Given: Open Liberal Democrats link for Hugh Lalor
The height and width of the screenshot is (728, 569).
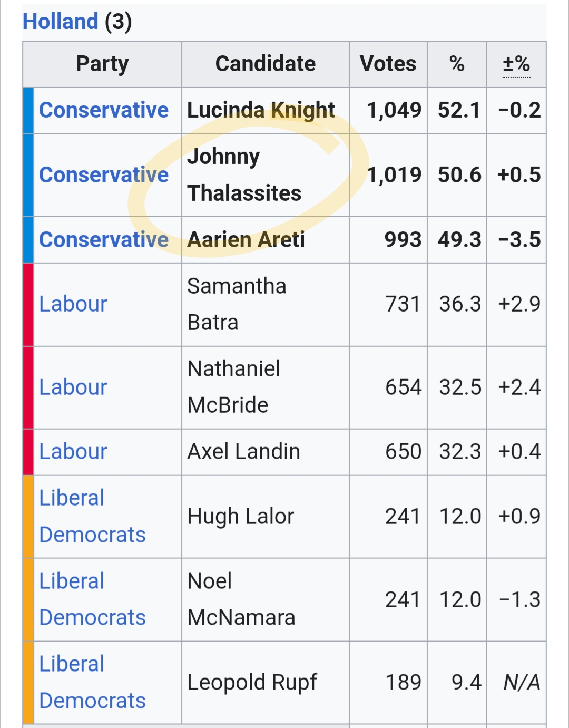Looking at the screenshot, I should (92, 516).
